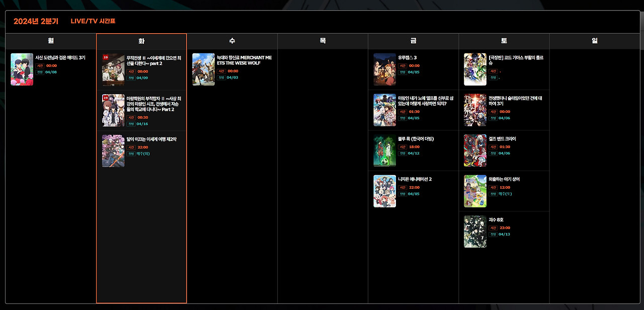
Task: Open the 블루 록 (한국어 더빙) poster
Action: [x=384, y=150]
